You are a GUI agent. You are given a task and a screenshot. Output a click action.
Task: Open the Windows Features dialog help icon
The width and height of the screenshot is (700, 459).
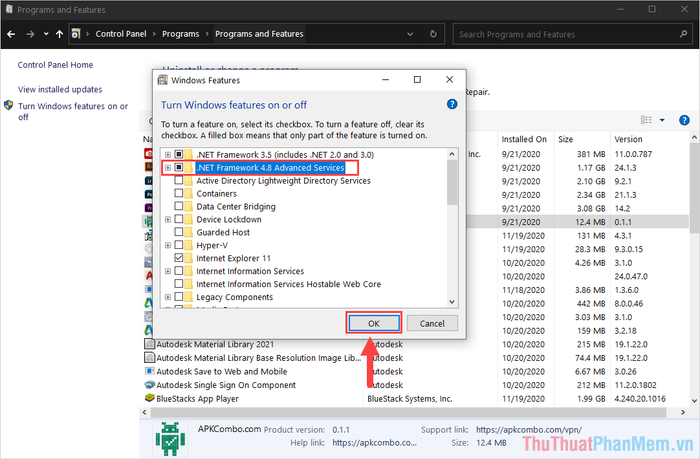tap(452, 104)
